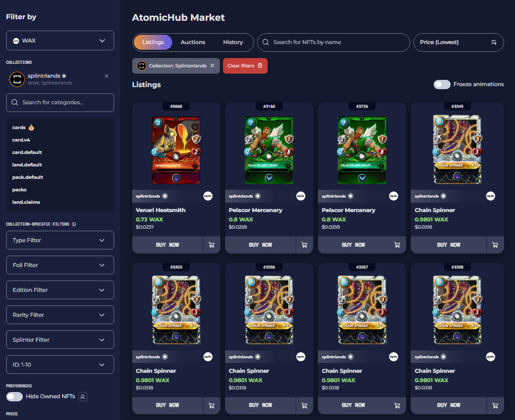Click the verified badge on Venari Heatsmith card
515x420 pixels.
pyautogui.click(x=165, y=196)
